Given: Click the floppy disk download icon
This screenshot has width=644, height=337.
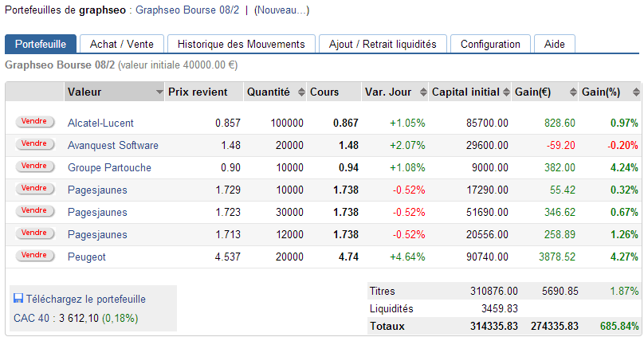Looking at the screenshot, I should (x=18, y=299).
